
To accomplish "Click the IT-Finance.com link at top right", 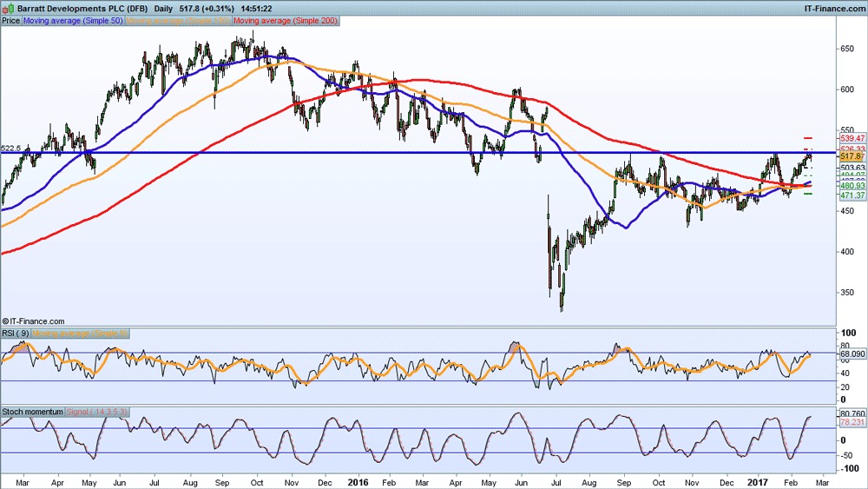I will 834,9.
